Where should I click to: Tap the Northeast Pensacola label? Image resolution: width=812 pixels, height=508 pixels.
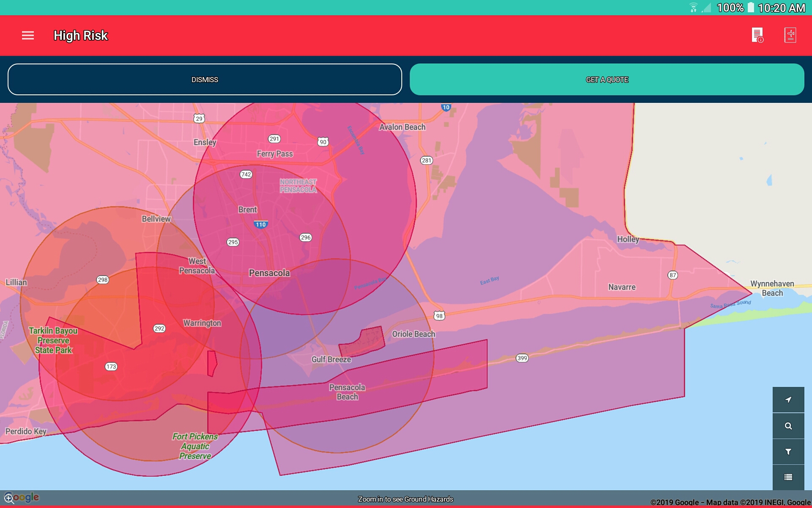click(298, 186)
